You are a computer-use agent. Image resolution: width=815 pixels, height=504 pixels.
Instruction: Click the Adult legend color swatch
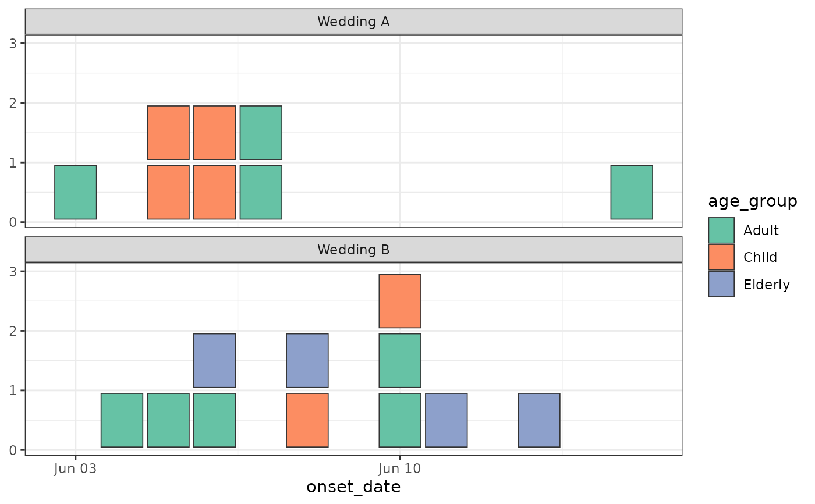(x=721, y=230)
